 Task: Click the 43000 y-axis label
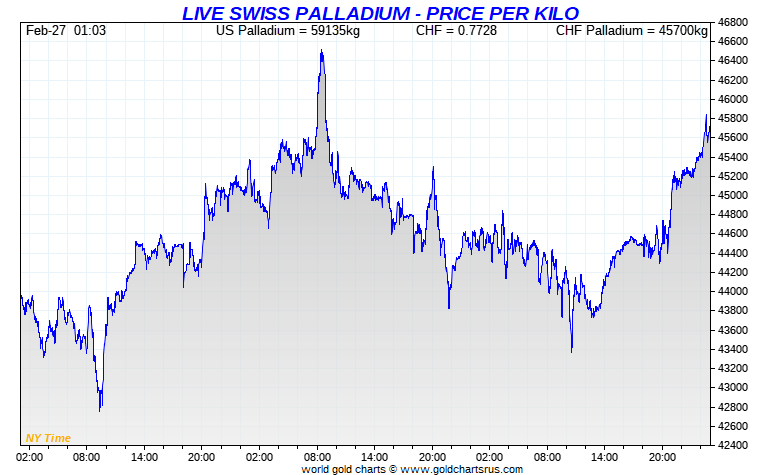pyautogui.click(x=732, y=387)
